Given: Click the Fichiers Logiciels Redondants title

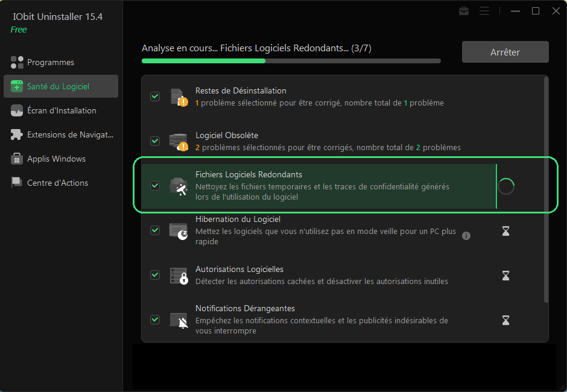Looking at the screenshot, I should point(249,174).
